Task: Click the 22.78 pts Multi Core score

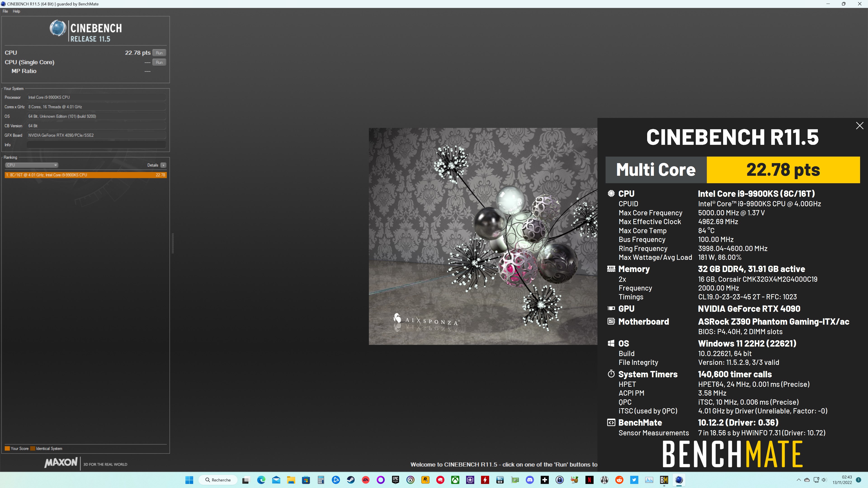Action: (783, 170)
